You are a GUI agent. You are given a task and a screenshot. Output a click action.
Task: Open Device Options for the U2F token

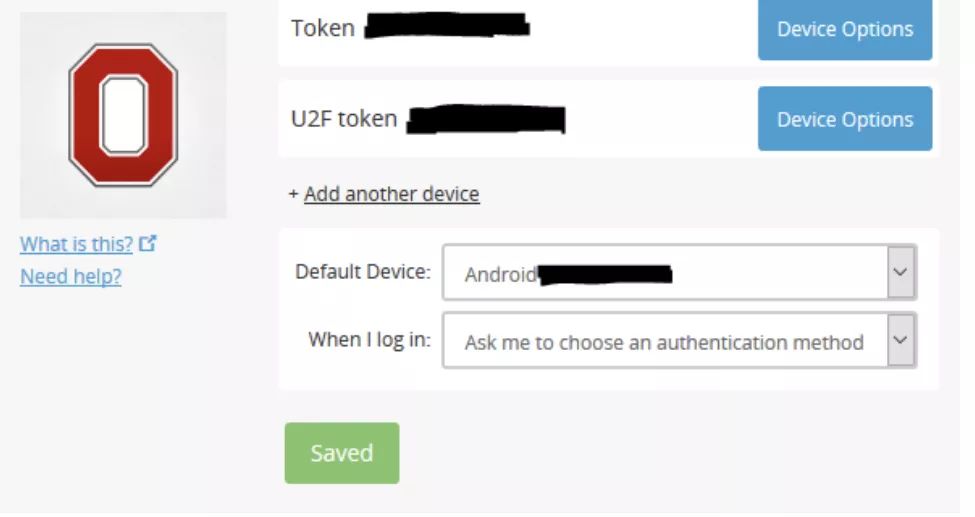[844, 119]
